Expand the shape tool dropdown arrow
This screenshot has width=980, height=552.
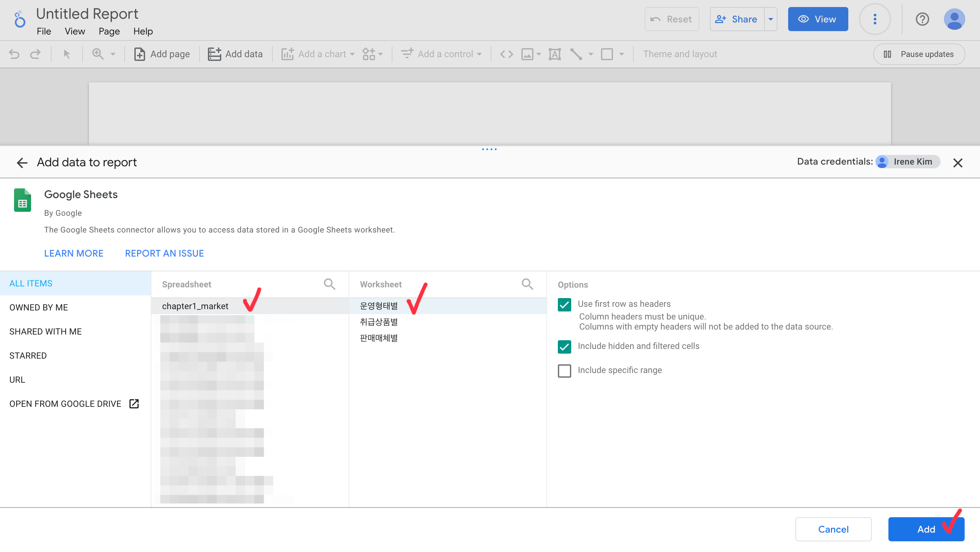[x=621, y=54]
